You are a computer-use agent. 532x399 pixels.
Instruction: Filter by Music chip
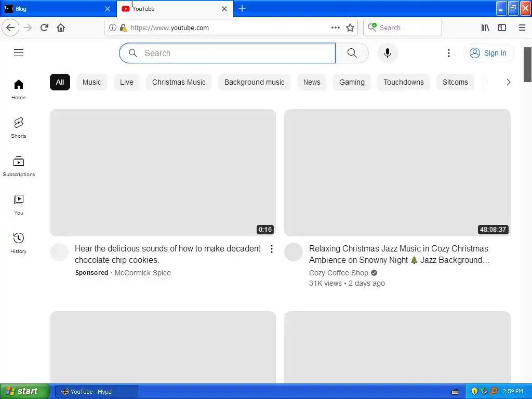(91, 82)
